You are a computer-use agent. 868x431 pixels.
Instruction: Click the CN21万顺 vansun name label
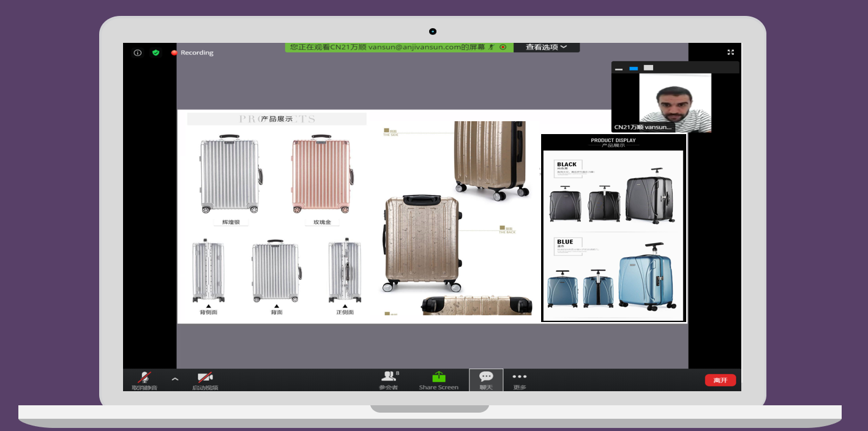(643, 127)
